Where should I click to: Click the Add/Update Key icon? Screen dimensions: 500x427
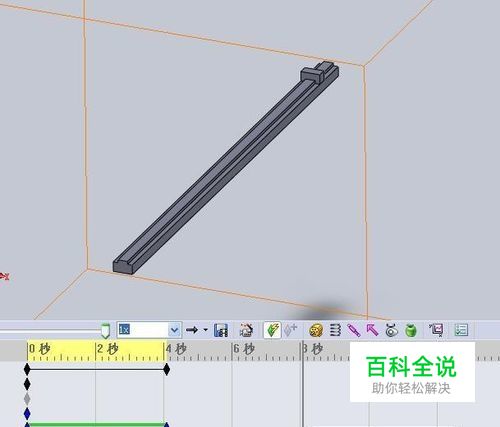[x=290, y=330]
